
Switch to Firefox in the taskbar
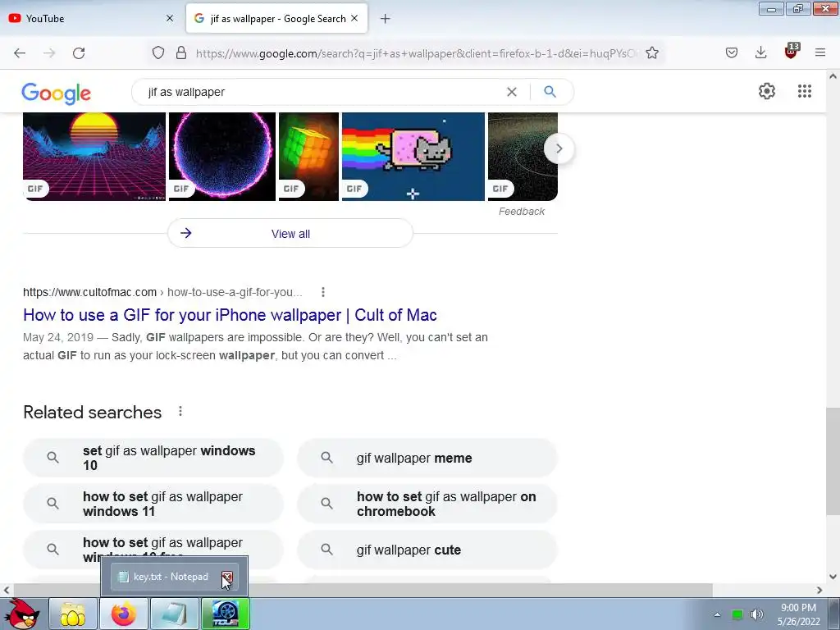[x=124, y=614]
